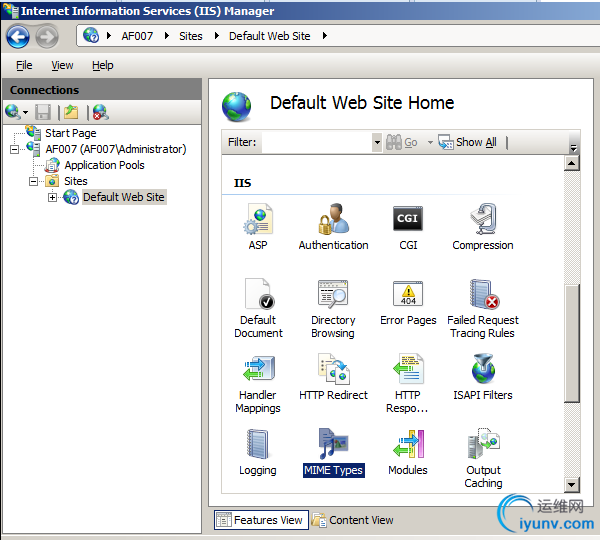Open the breadcrumb arrow after AF007
This screenshot has height=540, width=600.
pyautogui.click(x=167, y=36)
